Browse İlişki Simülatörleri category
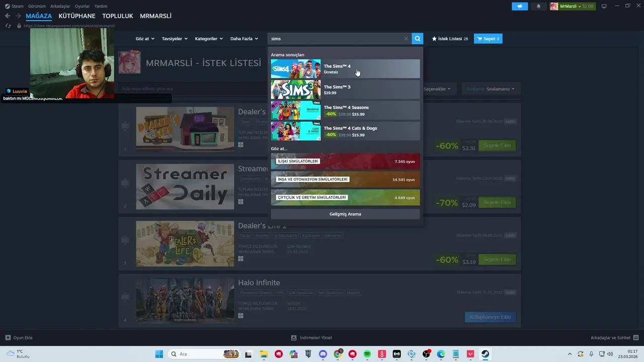Image resolution: width=644 pixels, height=362 pixels. click(x=345, y=161)
